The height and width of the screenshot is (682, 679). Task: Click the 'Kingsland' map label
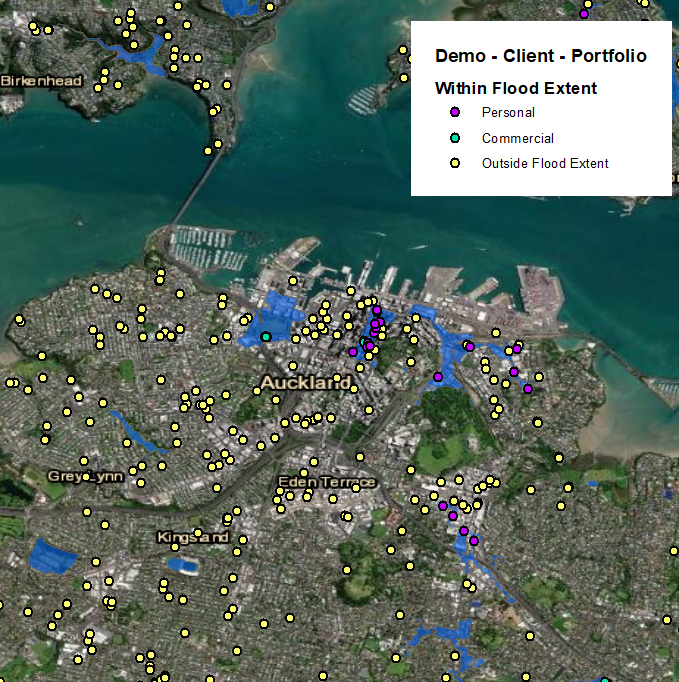[x=193, y=538]
